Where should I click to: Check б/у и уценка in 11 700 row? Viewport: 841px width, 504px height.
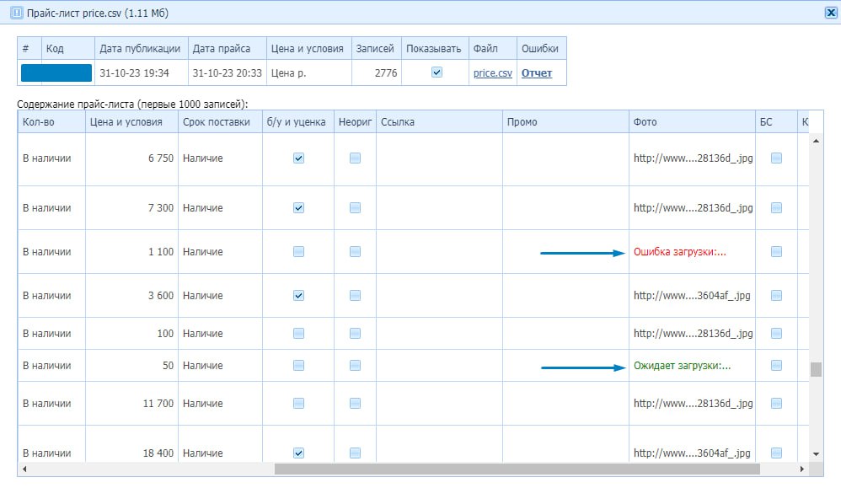[298, 404]
